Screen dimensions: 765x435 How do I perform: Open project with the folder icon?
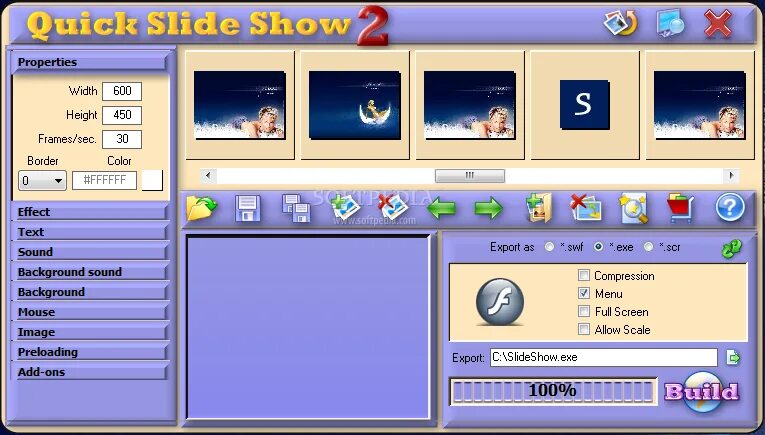tap(201, 208)
